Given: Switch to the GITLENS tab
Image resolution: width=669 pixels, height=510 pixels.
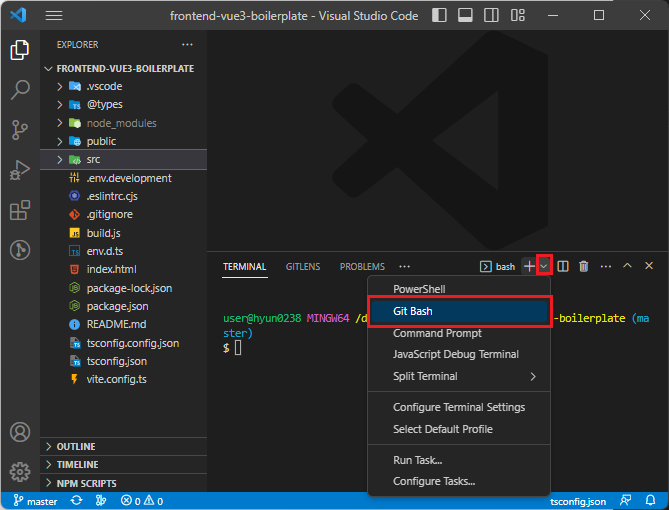Looking at the screenshot, I should pos(303,267).
